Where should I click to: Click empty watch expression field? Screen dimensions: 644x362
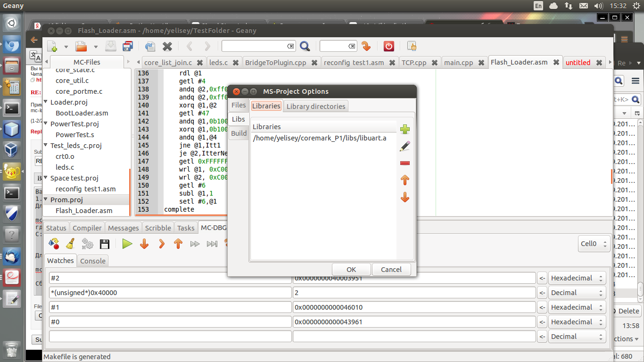pyautogui.click(x=170, y=337)
